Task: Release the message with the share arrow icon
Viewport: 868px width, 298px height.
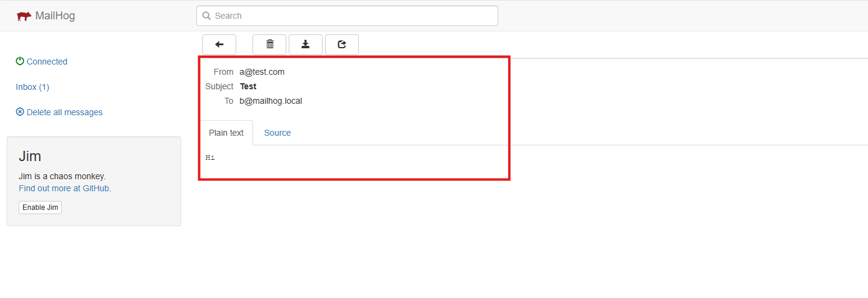Action: coord(342,44)
